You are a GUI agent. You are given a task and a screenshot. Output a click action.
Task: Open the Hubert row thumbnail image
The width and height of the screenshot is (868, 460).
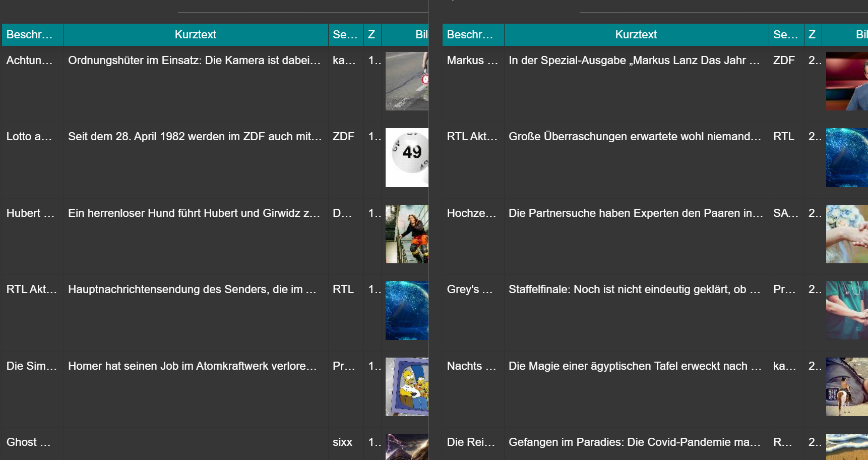pyautogui.click(x=407, y=234)
